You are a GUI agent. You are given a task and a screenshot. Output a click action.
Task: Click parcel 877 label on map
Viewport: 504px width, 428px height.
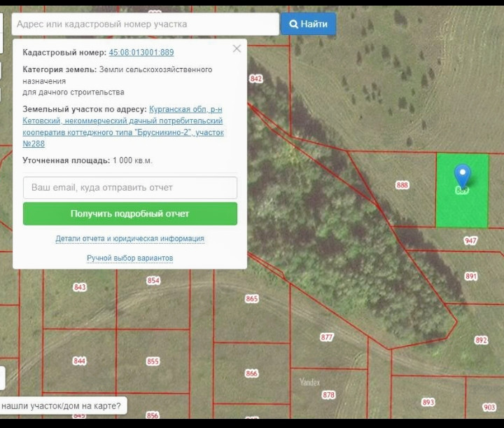[327, 337]
